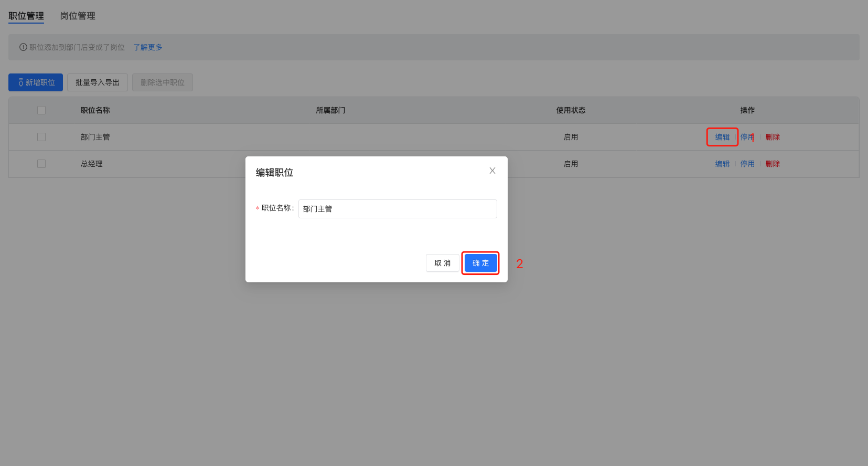Check the 部门主管 row checkbox

(x=41, y=137)
